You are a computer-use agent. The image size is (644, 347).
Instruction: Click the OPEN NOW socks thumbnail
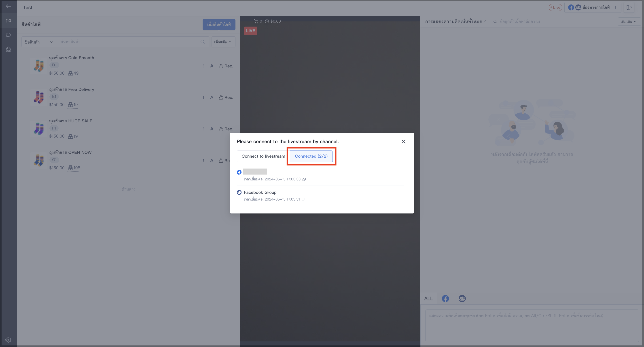(x=39, y=160)
